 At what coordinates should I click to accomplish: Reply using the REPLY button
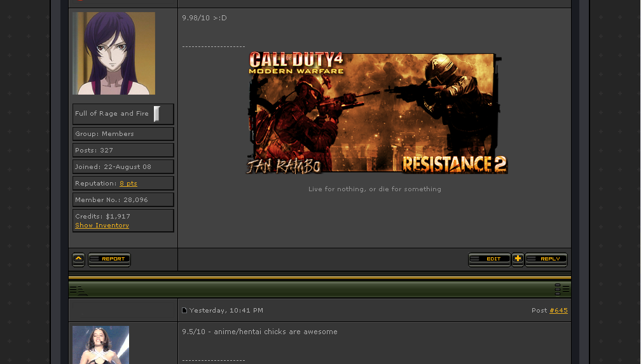546,259
